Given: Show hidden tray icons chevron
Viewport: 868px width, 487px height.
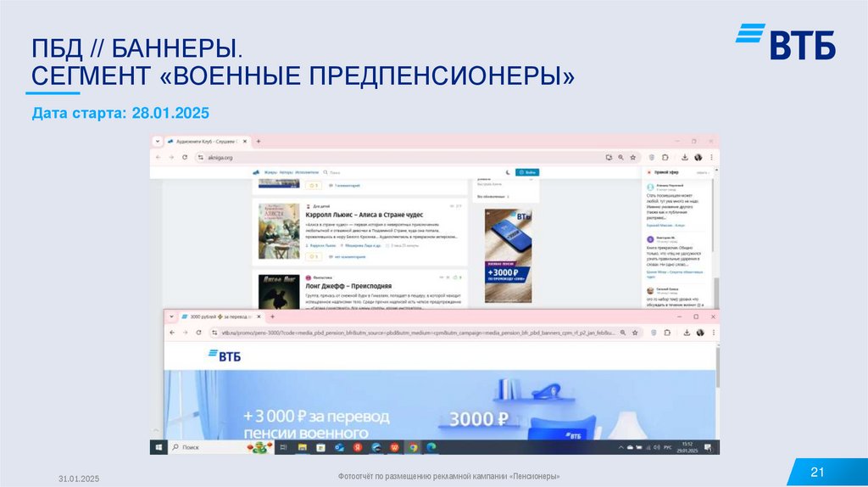Looking at the screenshot, I should 620,447.
